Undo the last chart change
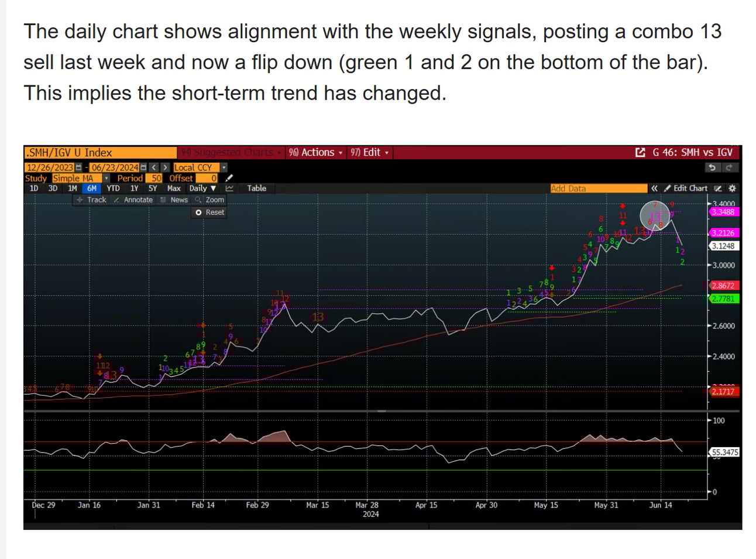Viewport: 756px width, 559px height. pos(712,167)
